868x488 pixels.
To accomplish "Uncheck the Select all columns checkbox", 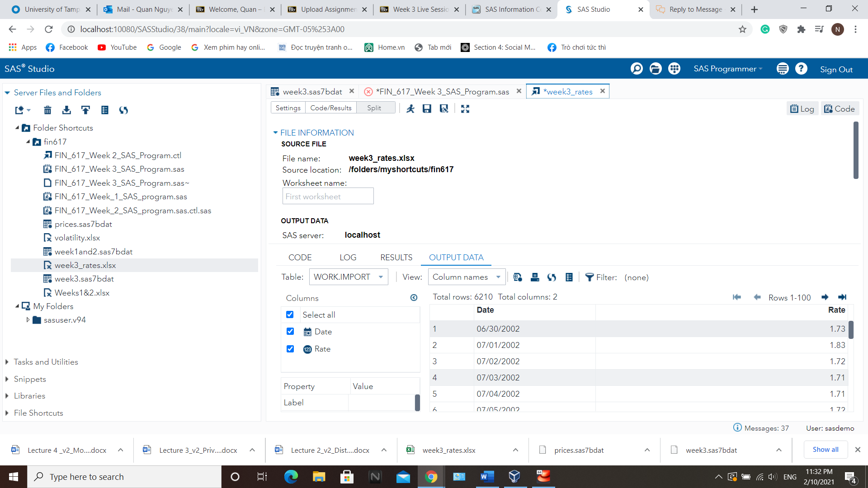I will tap(290, 314).
